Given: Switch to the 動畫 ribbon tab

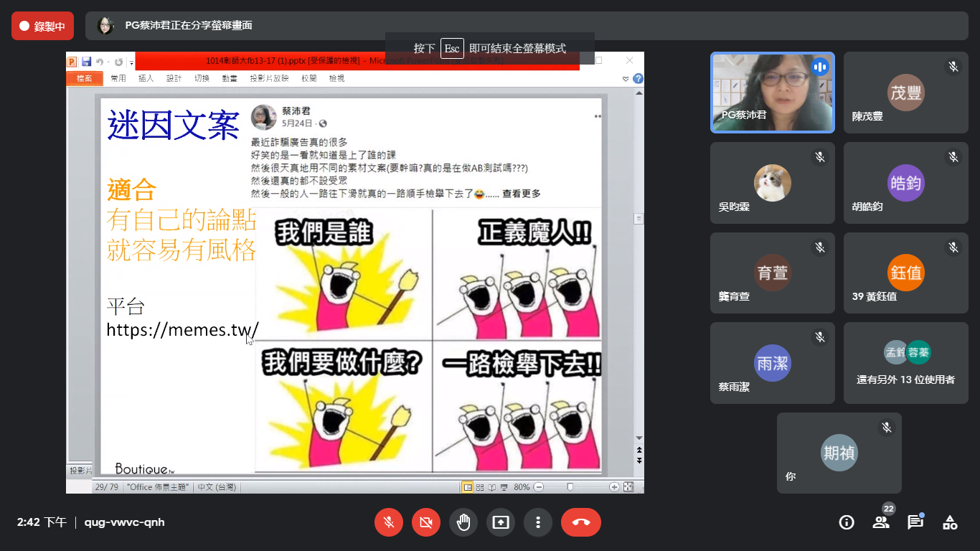Looking at the screenshot, I should pyautogui.click(x=230, y=78).
